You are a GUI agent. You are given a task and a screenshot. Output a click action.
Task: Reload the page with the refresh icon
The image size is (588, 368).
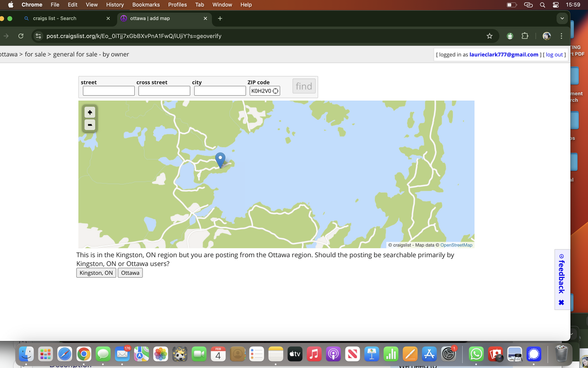coord(21,36)
